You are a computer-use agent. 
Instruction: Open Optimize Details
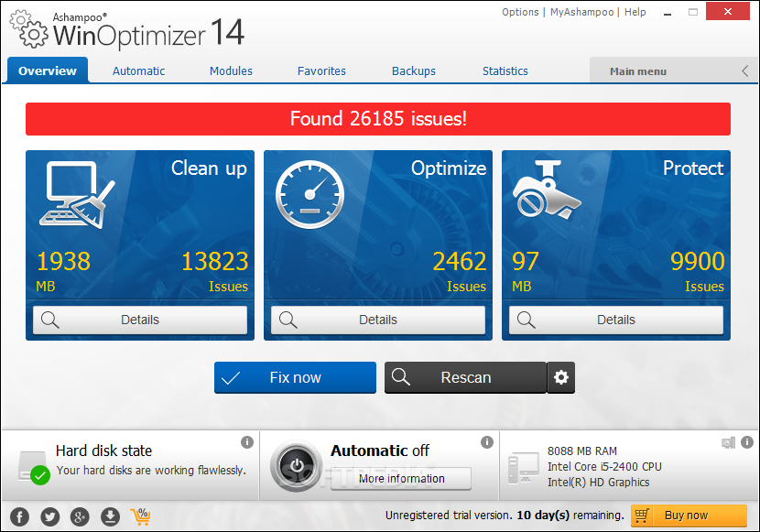tap(378, 320)
